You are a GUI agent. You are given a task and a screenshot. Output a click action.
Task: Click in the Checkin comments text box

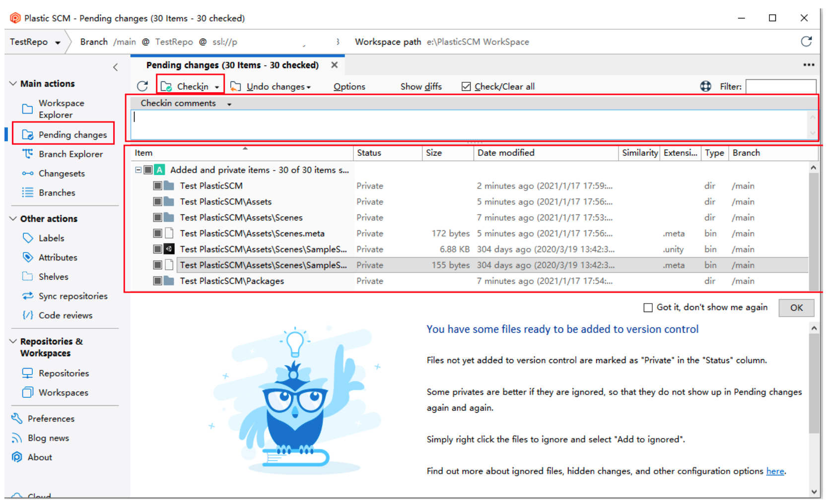pos(470,125)
